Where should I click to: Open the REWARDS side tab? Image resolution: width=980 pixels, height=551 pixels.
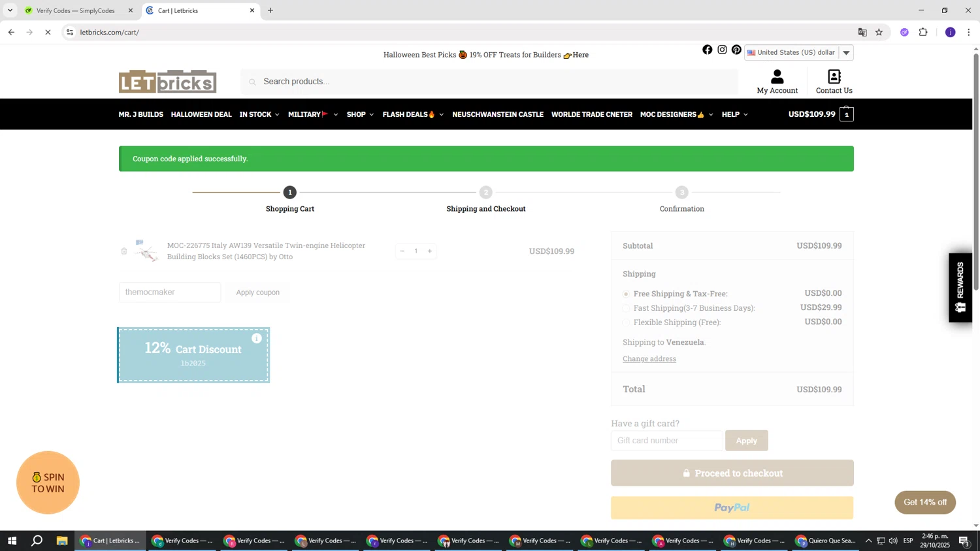point(960,287)
